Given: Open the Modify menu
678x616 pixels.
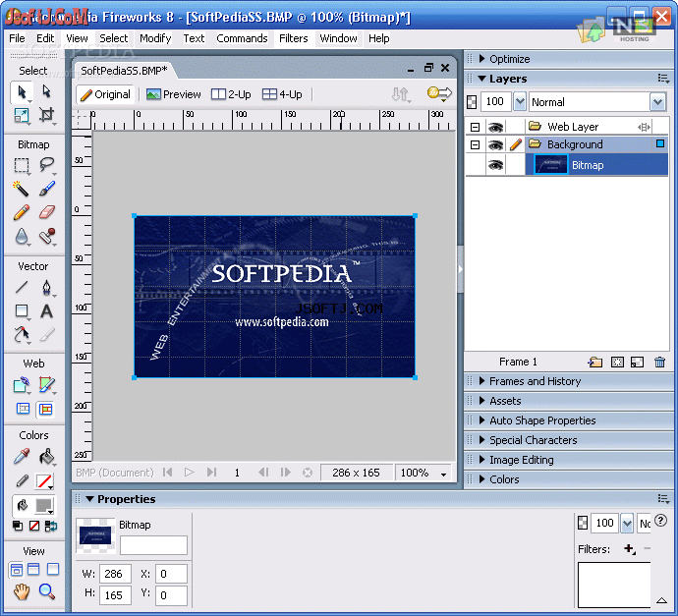Looking at the screenshot, I should pyautogui.click(x=155, y=38).
